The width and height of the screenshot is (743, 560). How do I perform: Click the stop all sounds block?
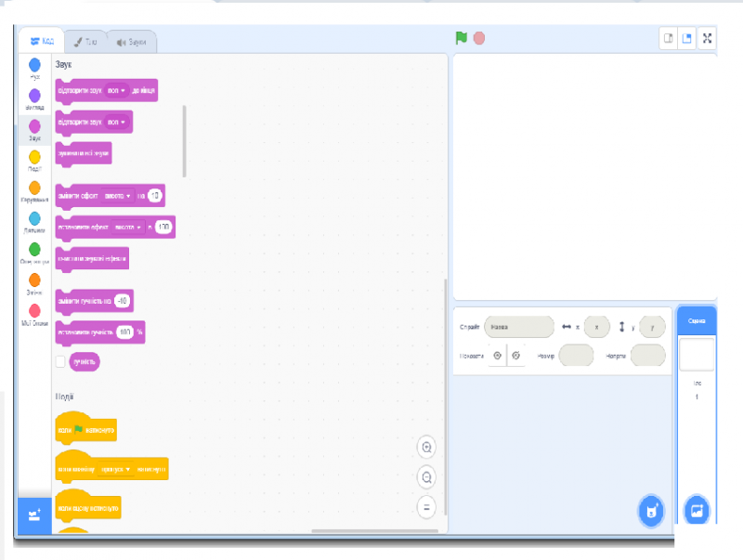pos(84,153)
